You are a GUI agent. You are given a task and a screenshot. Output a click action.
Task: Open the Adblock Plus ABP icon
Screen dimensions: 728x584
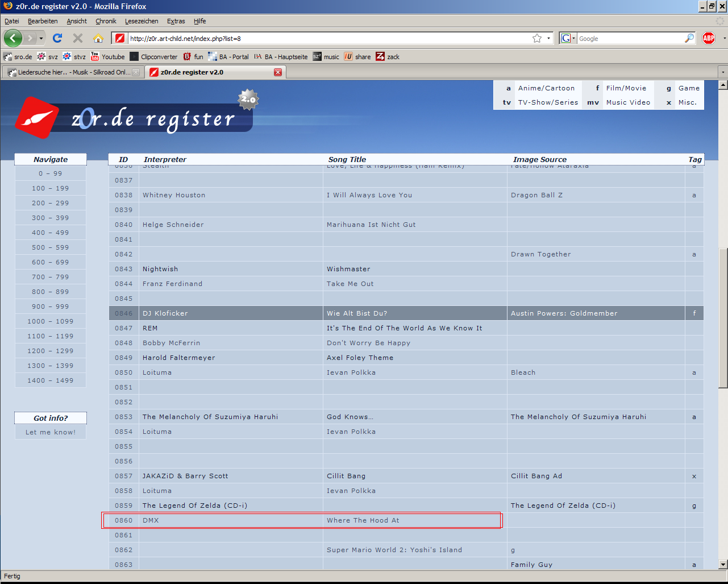(708, 38)
